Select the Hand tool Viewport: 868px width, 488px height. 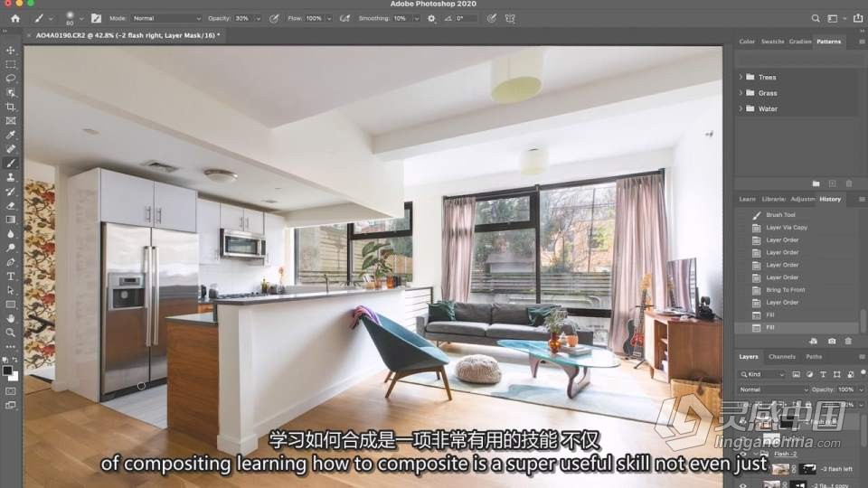pos(11,318)
